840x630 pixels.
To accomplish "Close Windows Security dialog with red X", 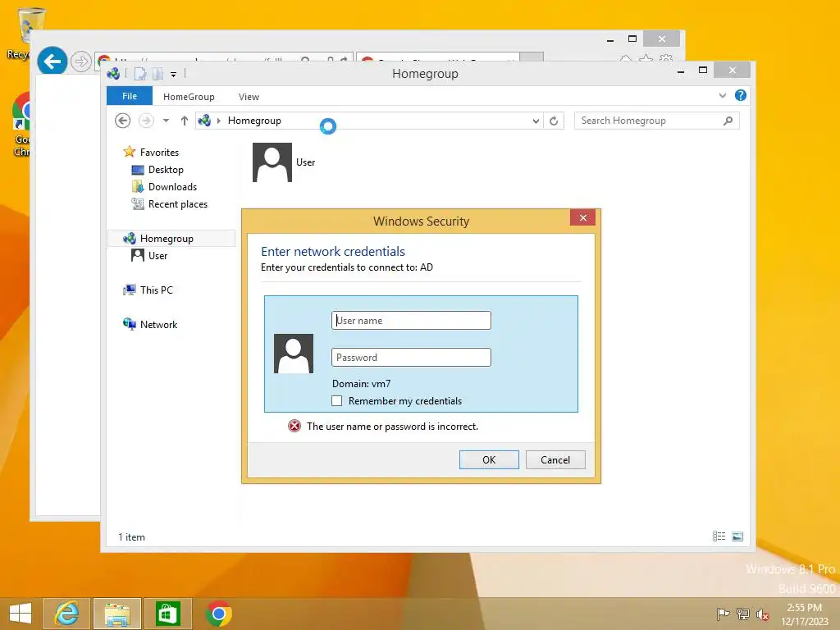I will pyautogui.click(x=583, y=217).
